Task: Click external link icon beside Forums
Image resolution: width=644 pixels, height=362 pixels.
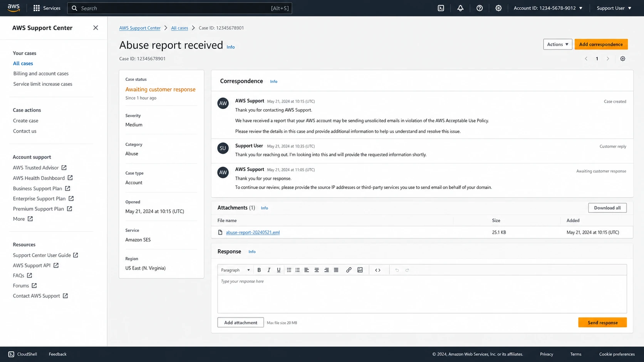Action: tap(34, 285)
